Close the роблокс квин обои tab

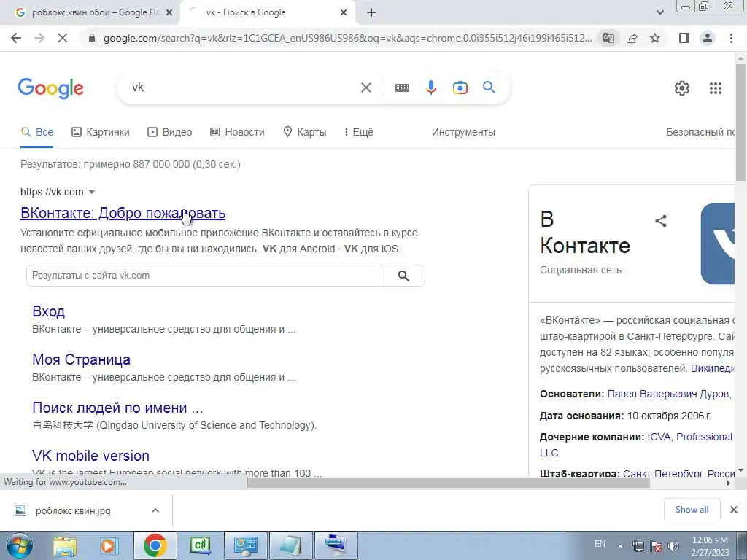[169, 13]
